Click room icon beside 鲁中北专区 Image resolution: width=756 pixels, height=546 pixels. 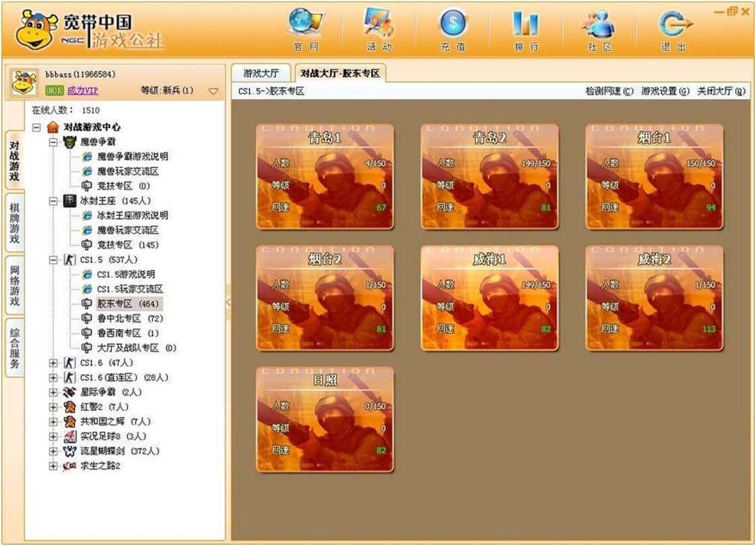click(x=86, y=319)
